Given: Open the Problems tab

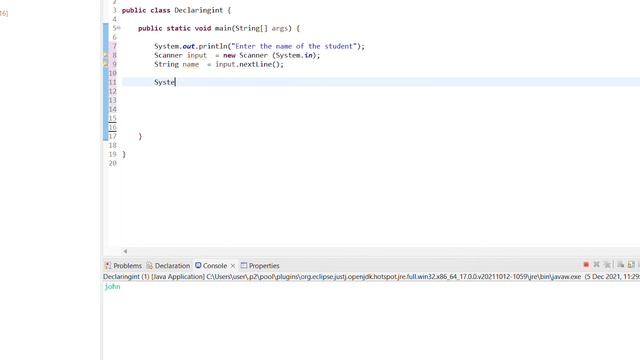Looking at the screenshot, I should [123, 266].
